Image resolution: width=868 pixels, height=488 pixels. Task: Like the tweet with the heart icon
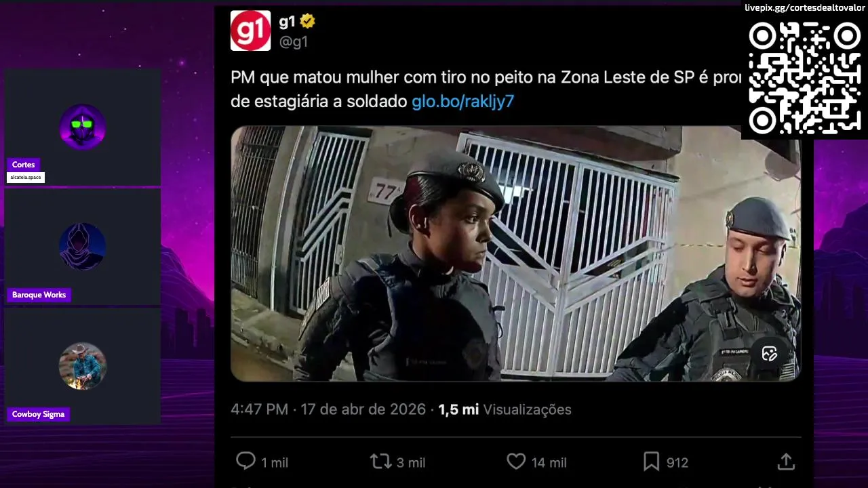click(x=516, y=462)
